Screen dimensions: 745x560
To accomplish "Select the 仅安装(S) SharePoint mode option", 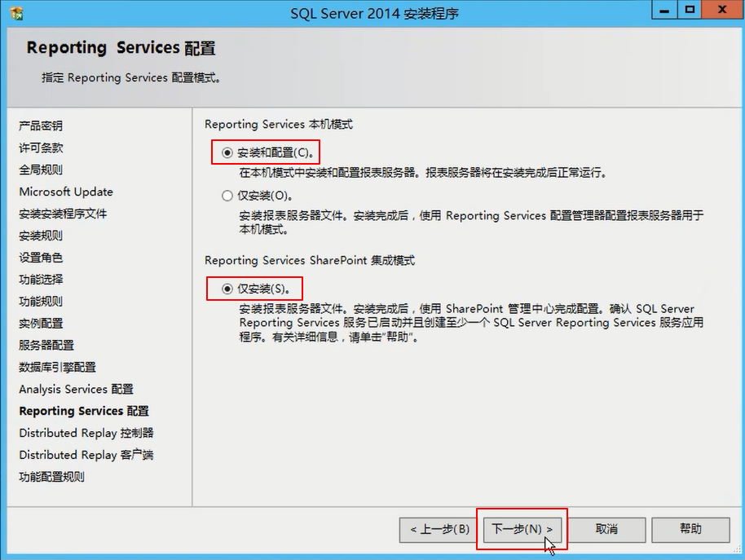I will click(x=227, y=289).
